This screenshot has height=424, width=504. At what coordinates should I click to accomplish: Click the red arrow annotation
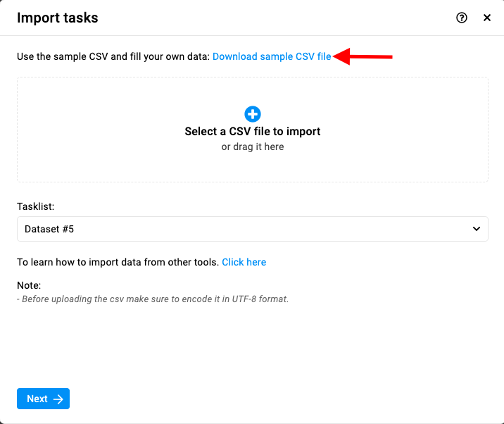[363, 56]
